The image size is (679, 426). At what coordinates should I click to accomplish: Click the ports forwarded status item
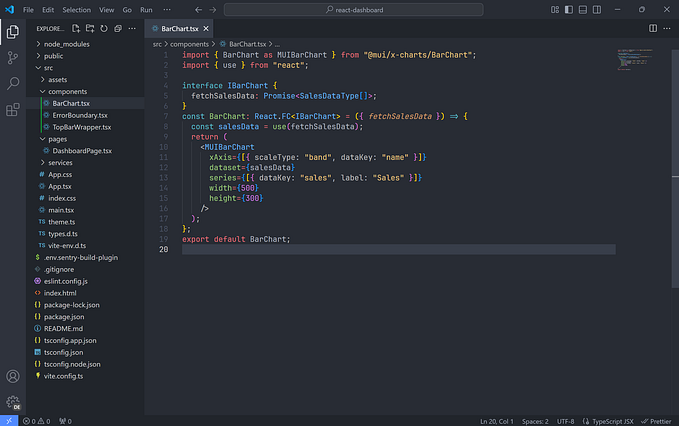65,421
